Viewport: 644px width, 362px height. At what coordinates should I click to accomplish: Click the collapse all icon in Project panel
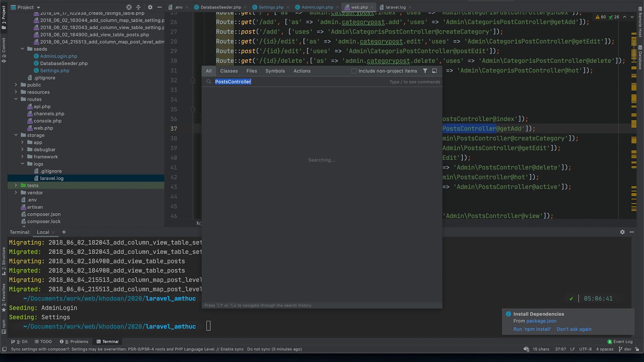[139, 7]
